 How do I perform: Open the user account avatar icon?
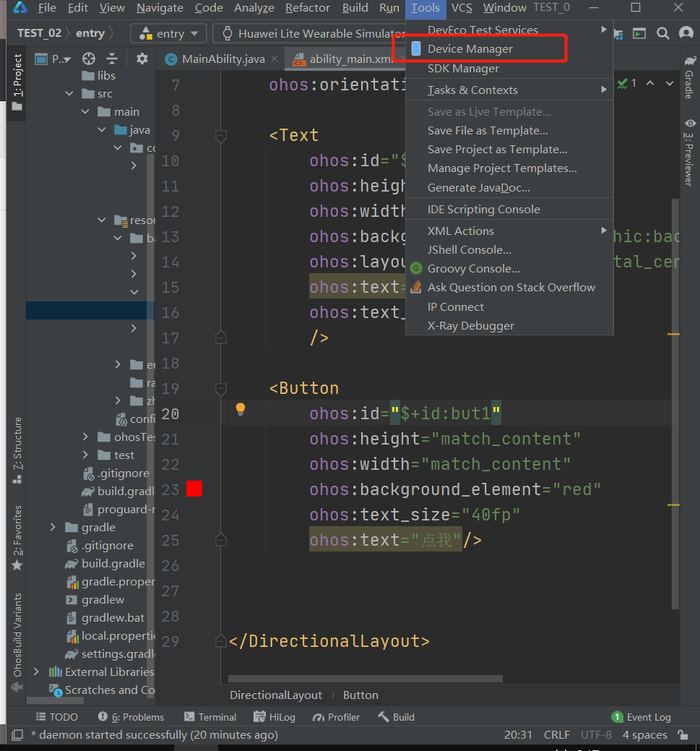click(x=686, y=33)
